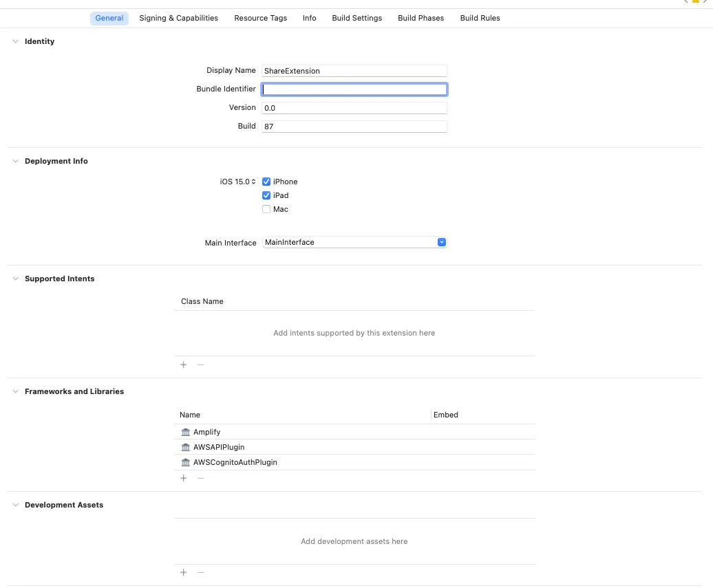Uncheck the iPhone device checkbox
The image size is (713, 588).
266,182
